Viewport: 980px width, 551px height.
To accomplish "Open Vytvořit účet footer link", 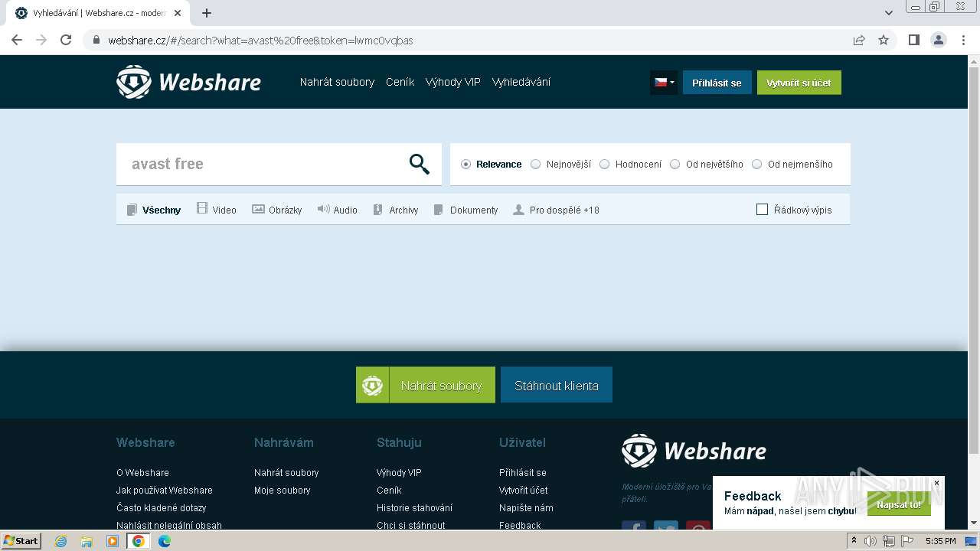I will point(523,491).
